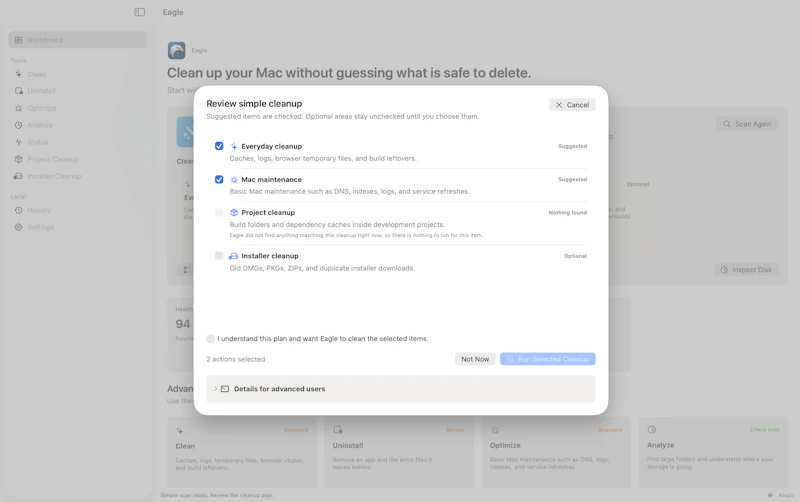
Task: Check the 'I understand this plan' checkbox
Action: click(x=210, y=338)
